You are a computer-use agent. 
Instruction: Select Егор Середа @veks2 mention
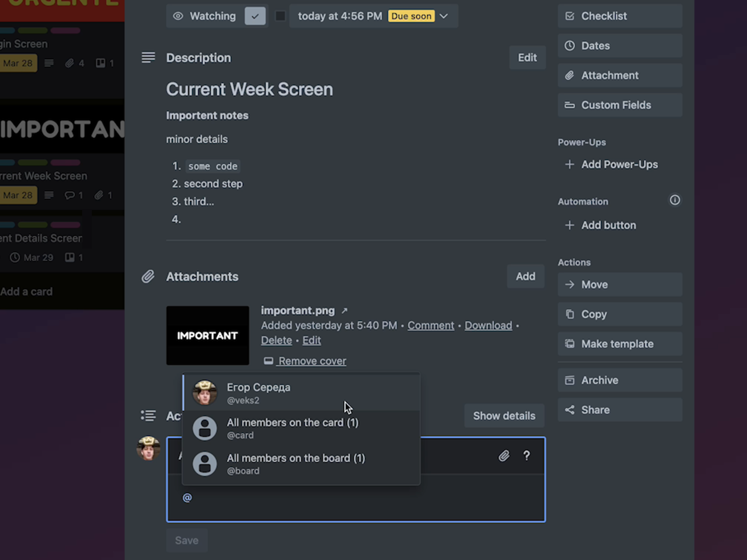coord(301,393)
